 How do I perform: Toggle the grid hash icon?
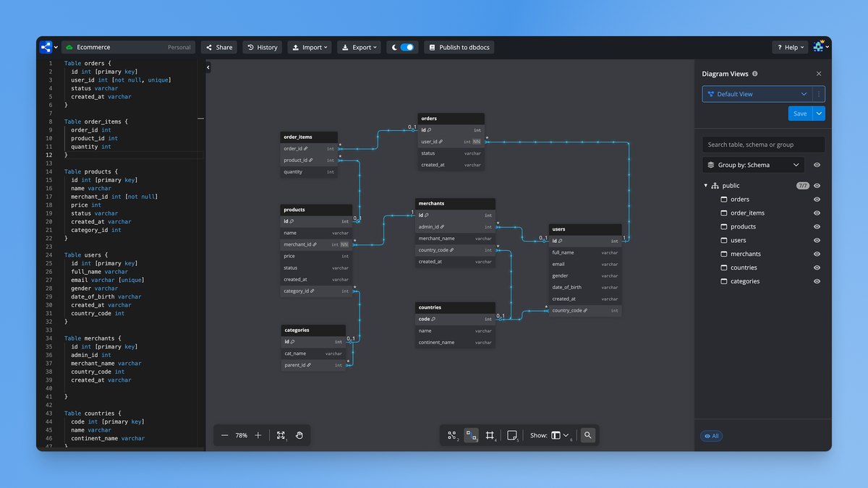click(x=490, y=435)
